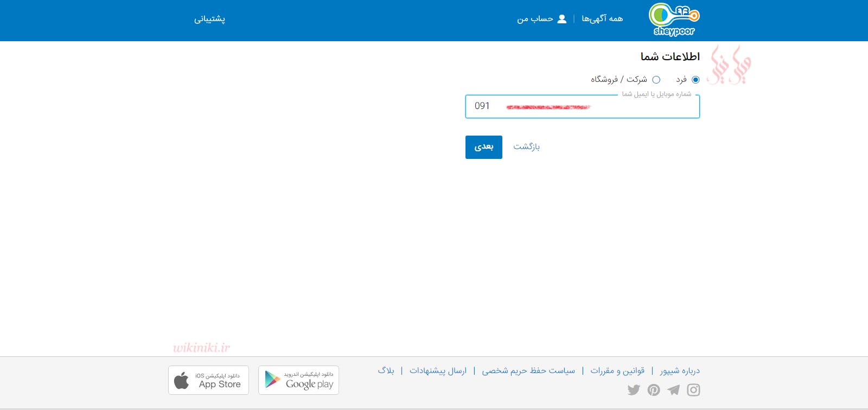Download app from Google Play badge
The width and height of the screenshot is (868, 410).
coord(298,380)
